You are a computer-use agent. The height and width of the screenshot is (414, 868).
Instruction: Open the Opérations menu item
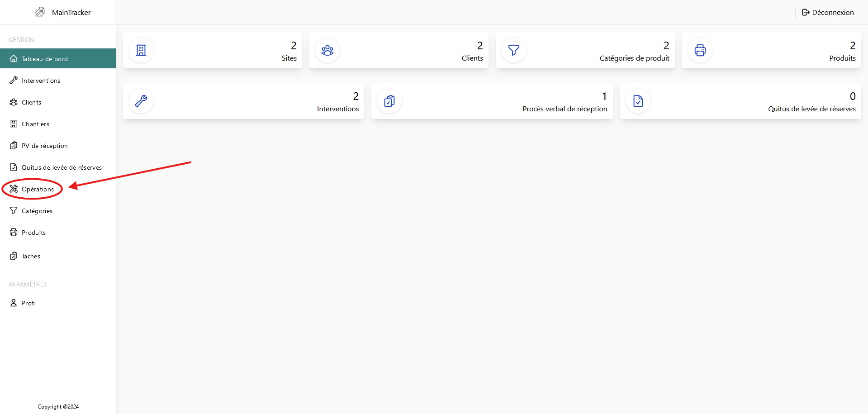[x=38, y=189]
